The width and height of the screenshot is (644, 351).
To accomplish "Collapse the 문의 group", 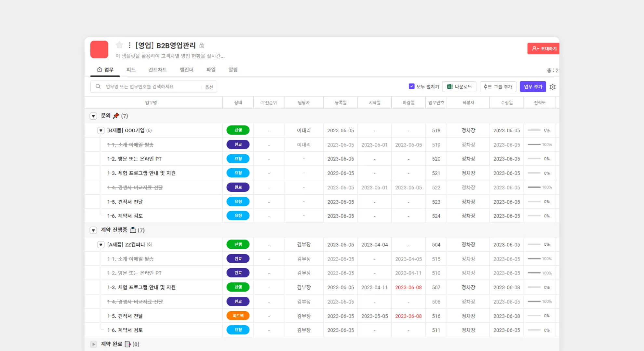I will pos(93,116).
